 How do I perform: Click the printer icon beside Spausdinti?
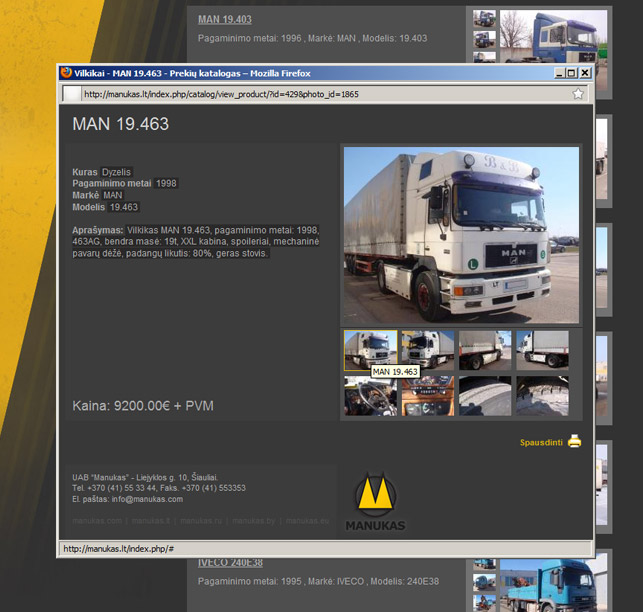575,442
